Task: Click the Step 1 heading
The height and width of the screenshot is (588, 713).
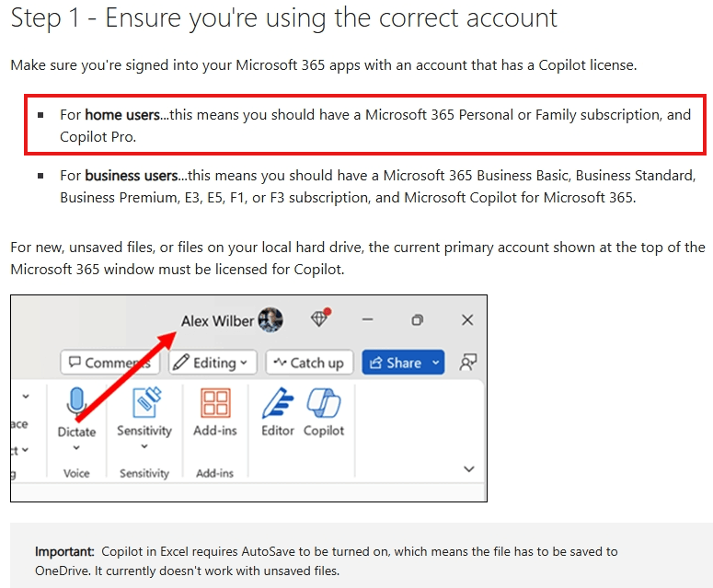Action: tap(283, 18)
